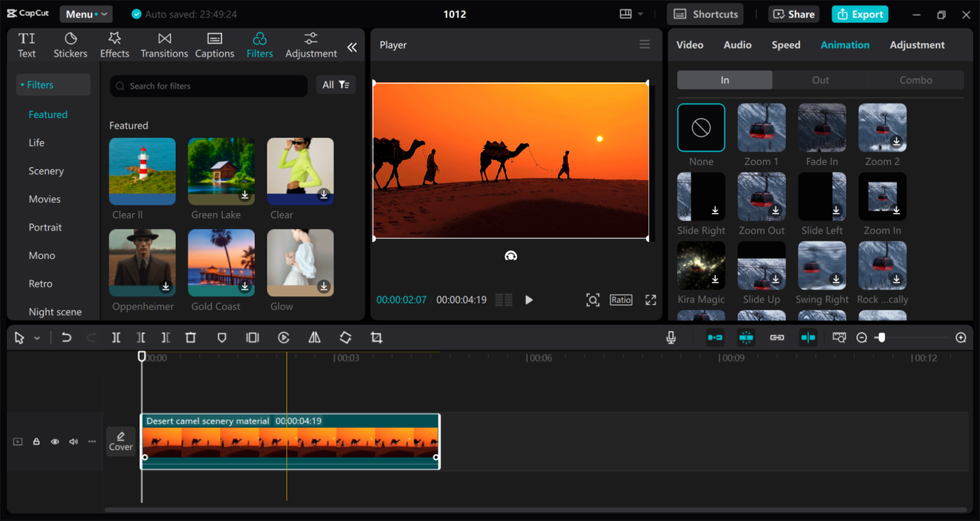The image size is (980, 521).
Task: Click the timeline zoom slider handle
Action: point(881,338)
